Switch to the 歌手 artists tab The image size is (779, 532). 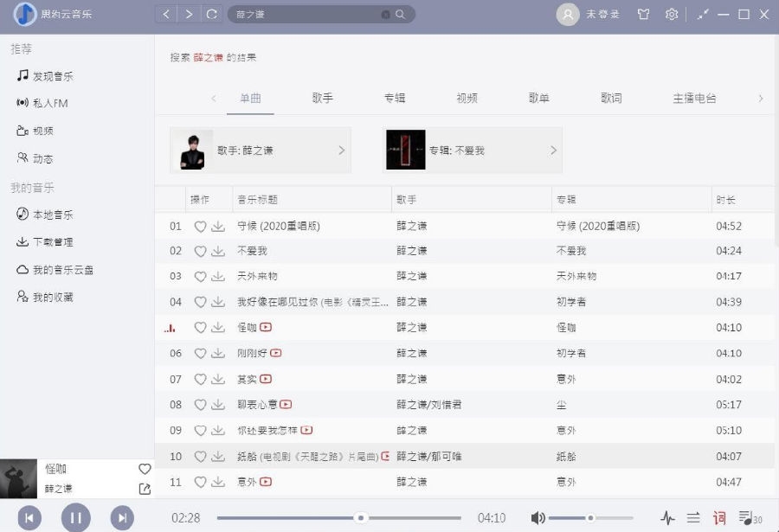click(323, 98)
